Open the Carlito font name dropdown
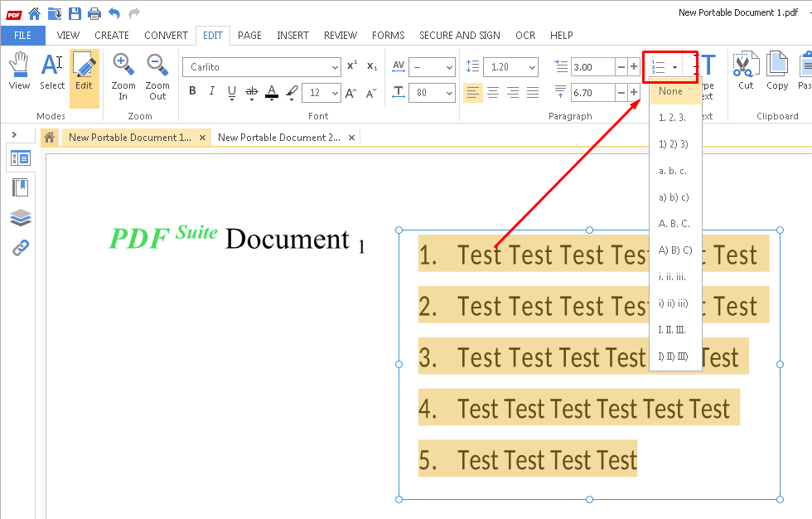The width and height of the screenshot is (812, 519). pyautogui.click(x=335, y=67)
